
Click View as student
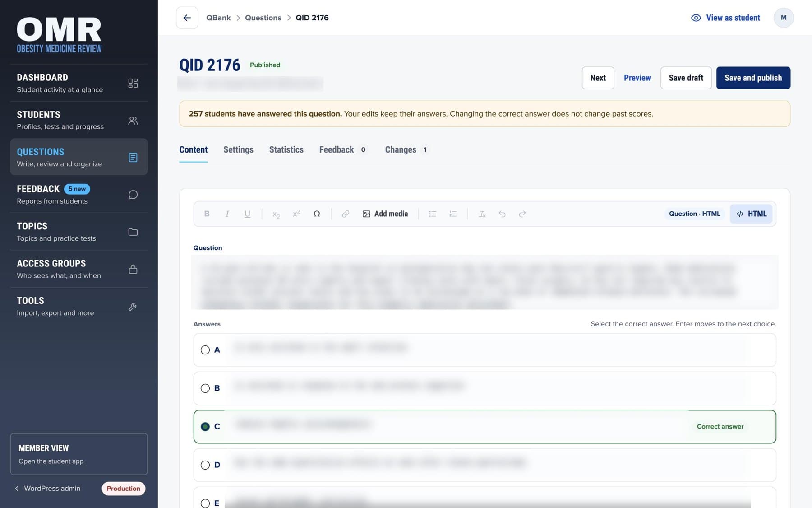click(725, 18)
